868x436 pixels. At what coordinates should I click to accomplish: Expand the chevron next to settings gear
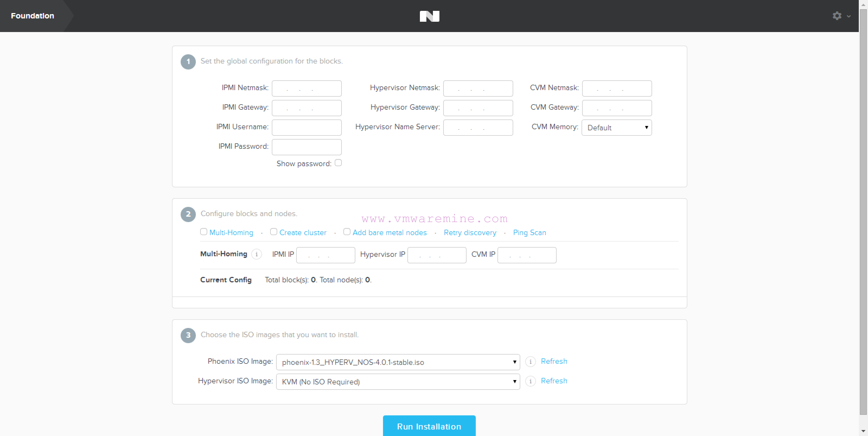tap(848, 16)
